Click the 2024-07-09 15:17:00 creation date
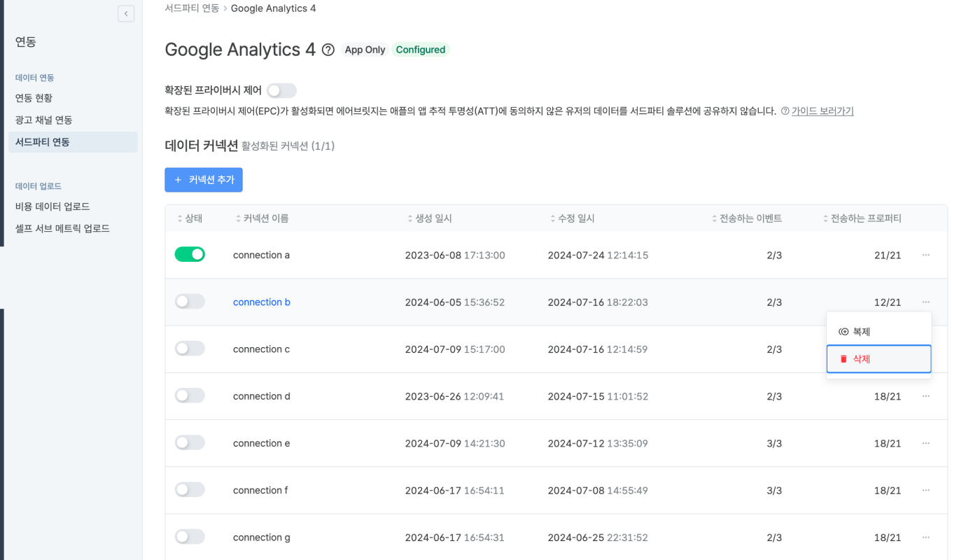Screen dimensions: 980x560 pyautogui.click(x=455, y=349)
